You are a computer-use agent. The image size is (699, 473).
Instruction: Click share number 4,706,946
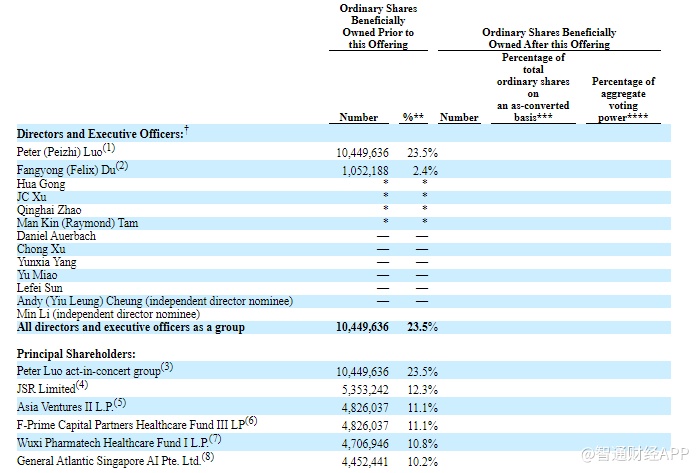pyautogui.click(x=365, y=444)
